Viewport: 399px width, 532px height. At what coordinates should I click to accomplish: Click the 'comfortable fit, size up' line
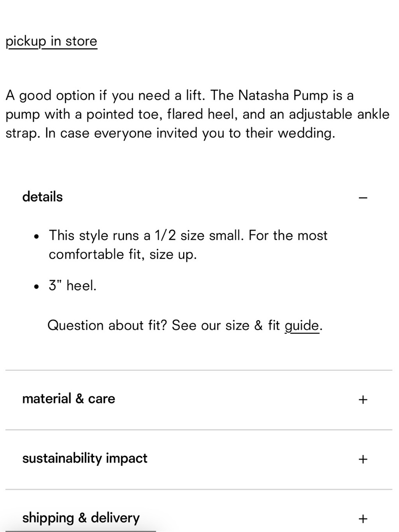123,255
